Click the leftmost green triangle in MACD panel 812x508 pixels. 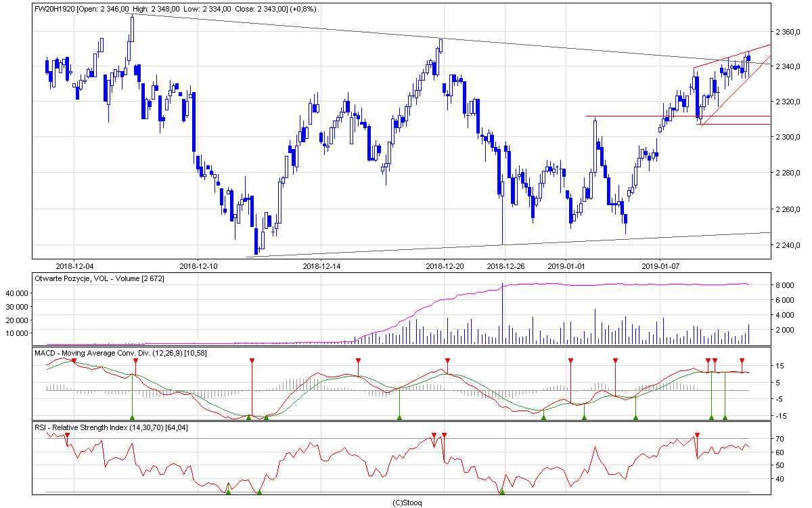[133, 417]
